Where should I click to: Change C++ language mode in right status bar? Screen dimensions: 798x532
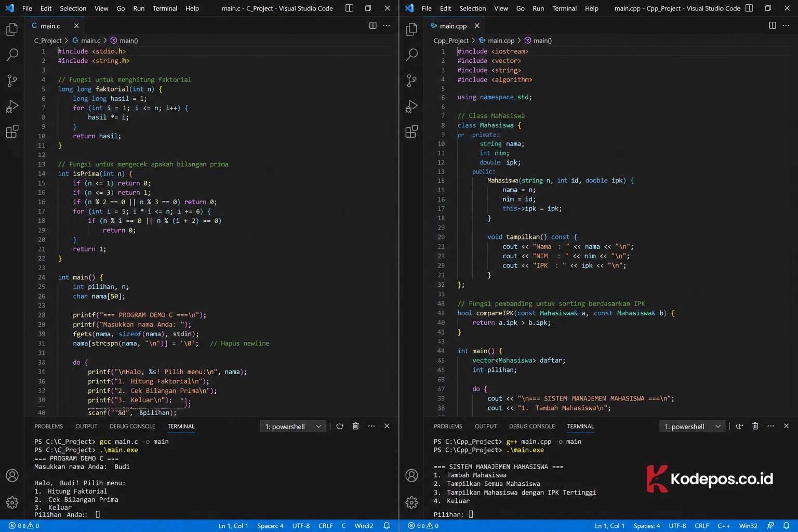[724, 526]
